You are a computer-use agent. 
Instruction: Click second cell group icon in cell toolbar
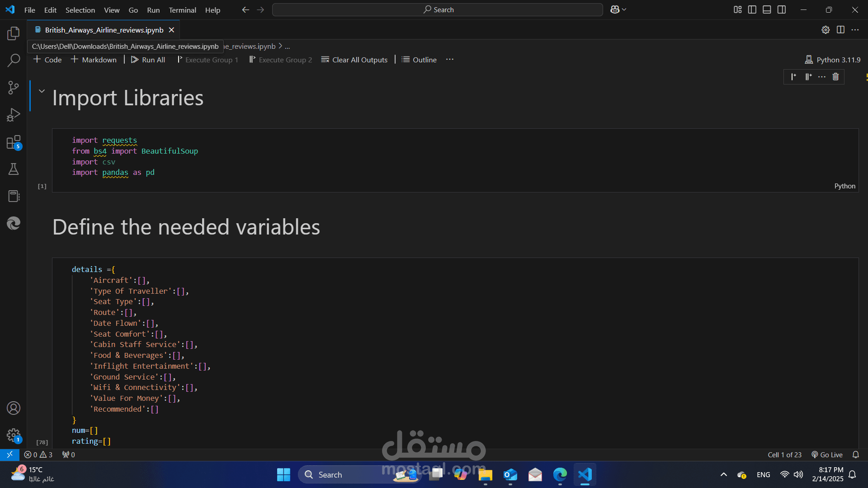click(x=808, y=77)
